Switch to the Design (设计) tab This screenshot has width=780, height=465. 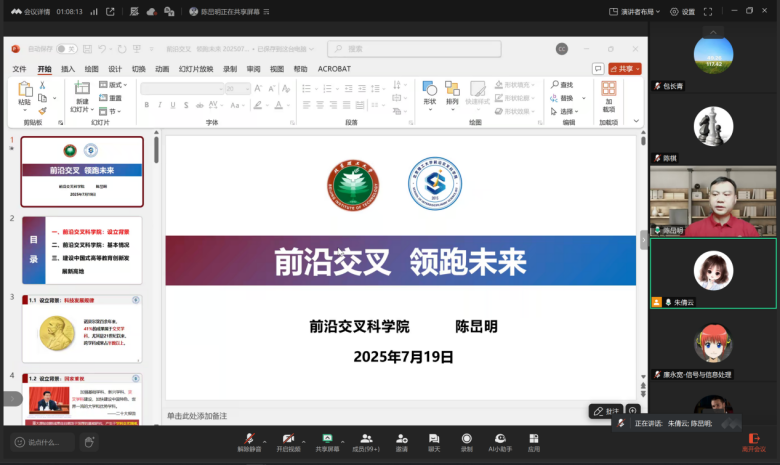[x=115, y=69]
